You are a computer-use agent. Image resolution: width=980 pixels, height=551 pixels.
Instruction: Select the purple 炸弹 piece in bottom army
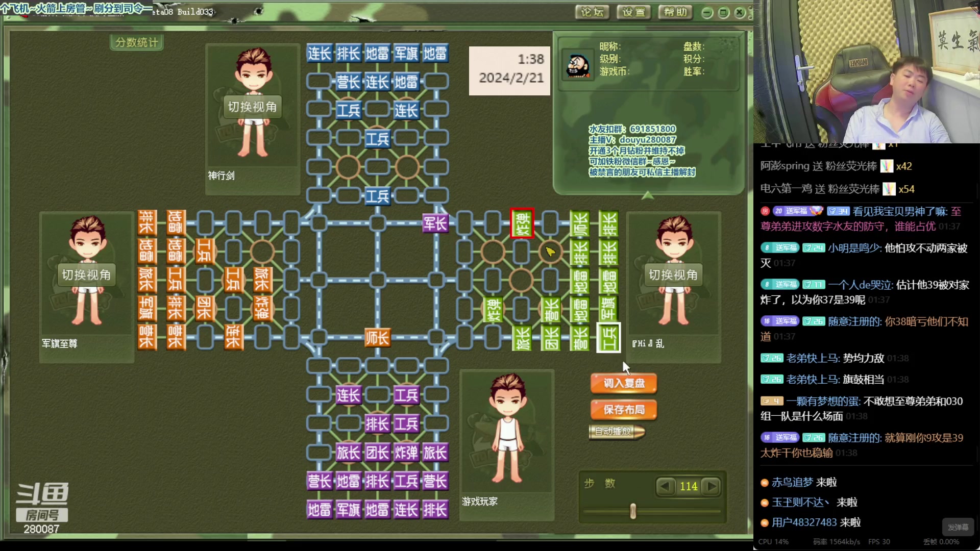[x=406, y=453]
